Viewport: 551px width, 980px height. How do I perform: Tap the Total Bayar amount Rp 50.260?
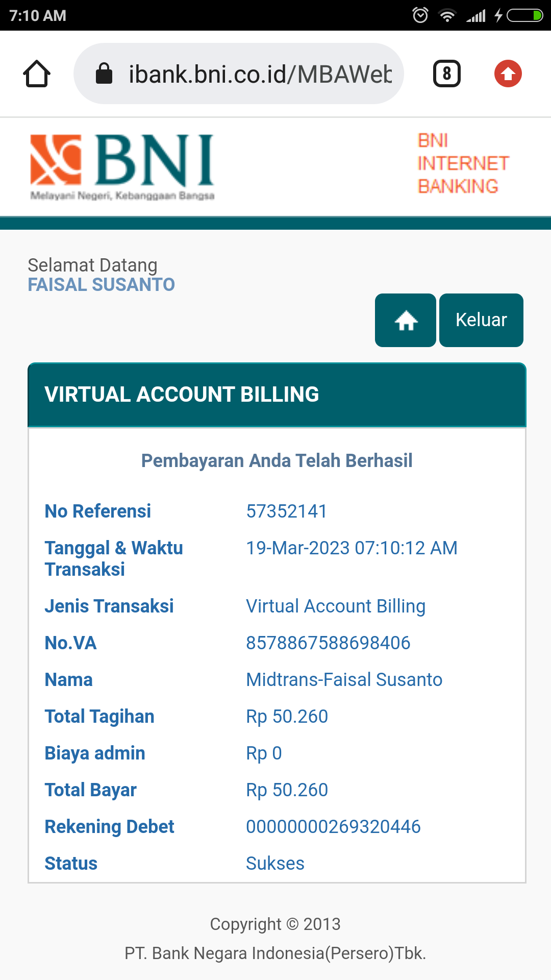tap(287, 790)
